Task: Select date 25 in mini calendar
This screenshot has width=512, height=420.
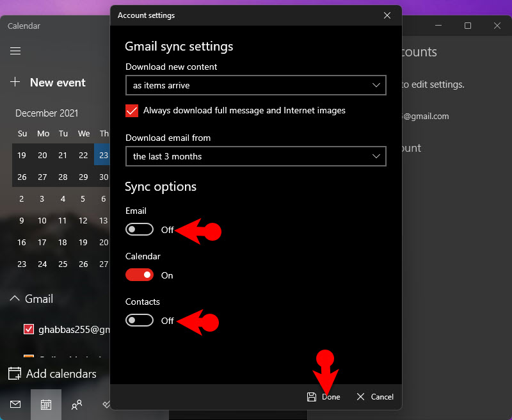Action: coord(63,264)
